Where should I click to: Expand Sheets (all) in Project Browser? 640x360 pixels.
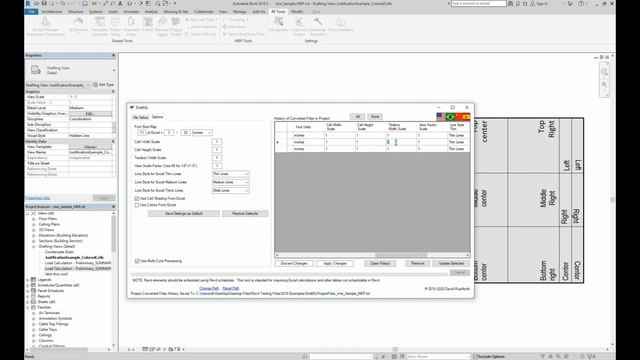coord(28,302)
